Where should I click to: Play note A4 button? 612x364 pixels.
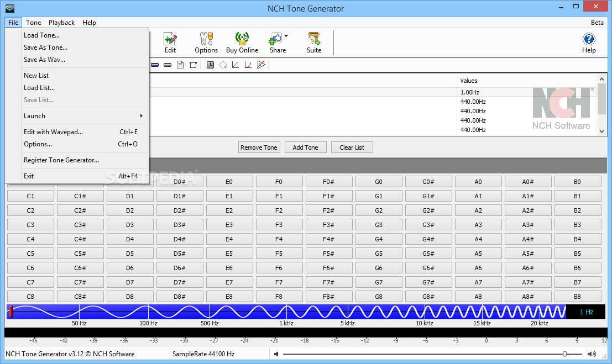point(478,239)
